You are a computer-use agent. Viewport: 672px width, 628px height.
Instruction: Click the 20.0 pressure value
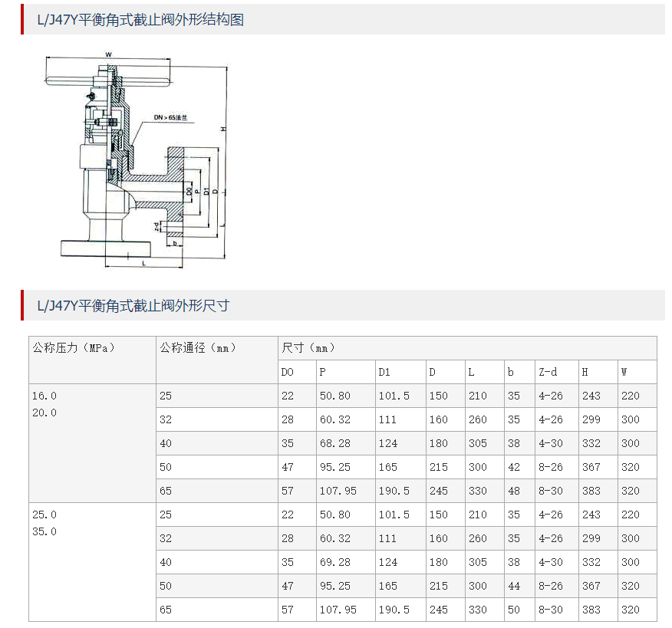coord(44,413)
